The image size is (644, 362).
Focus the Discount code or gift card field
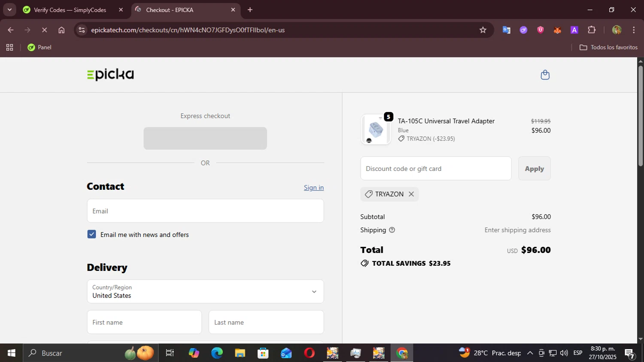436,168
